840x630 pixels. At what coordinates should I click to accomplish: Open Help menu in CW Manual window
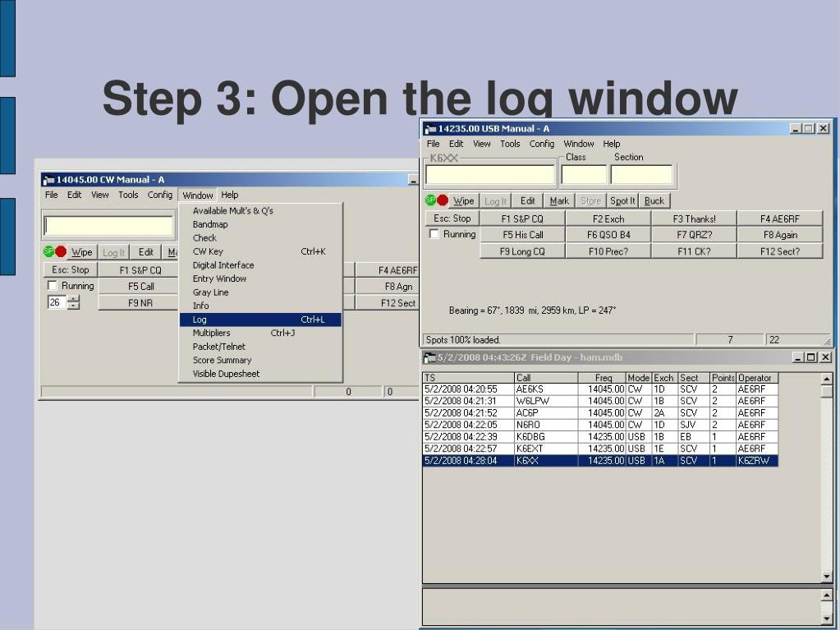pos(230,195)
